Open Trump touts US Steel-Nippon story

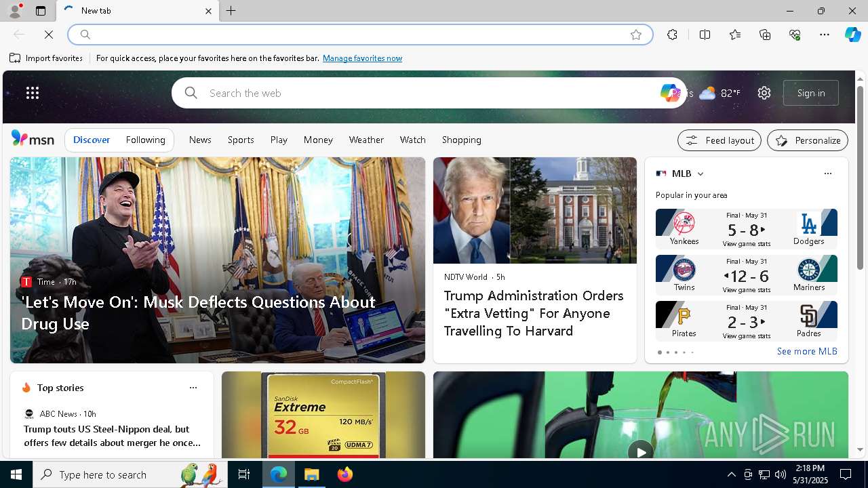112,436
